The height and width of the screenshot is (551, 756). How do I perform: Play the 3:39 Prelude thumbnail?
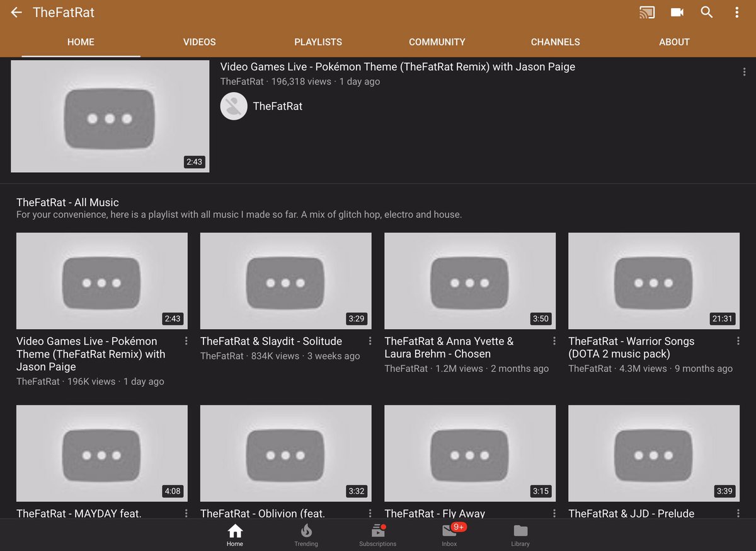click(x=654, y=453)
